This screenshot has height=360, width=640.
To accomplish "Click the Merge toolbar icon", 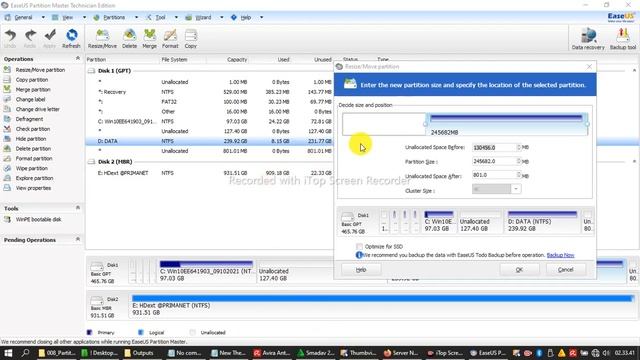I will [149, 39].
